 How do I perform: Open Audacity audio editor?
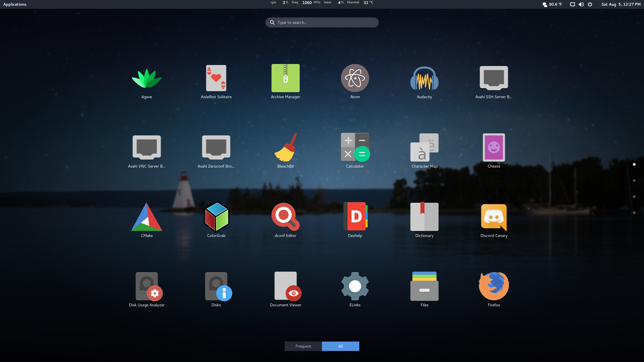(424, 78)
